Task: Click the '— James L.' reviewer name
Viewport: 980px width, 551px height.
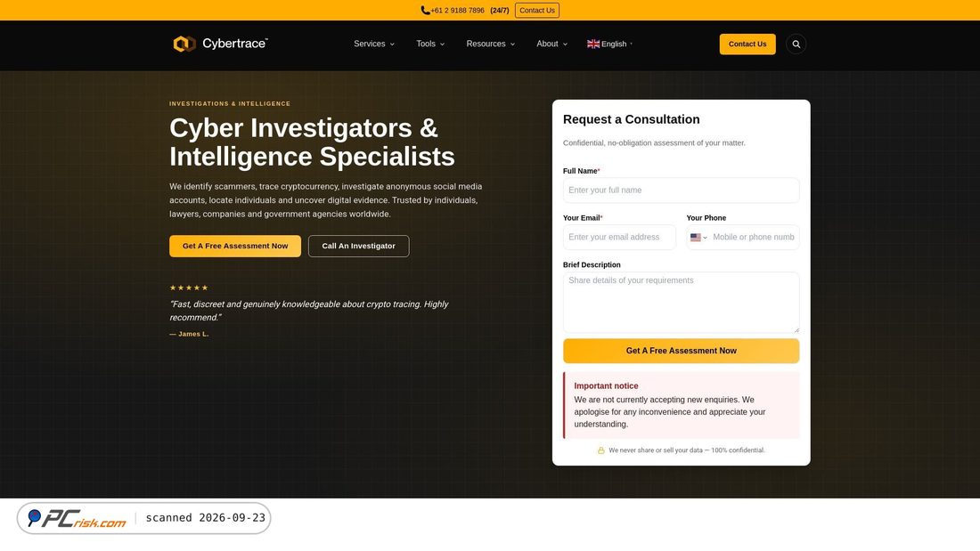Action: point(189,334)
